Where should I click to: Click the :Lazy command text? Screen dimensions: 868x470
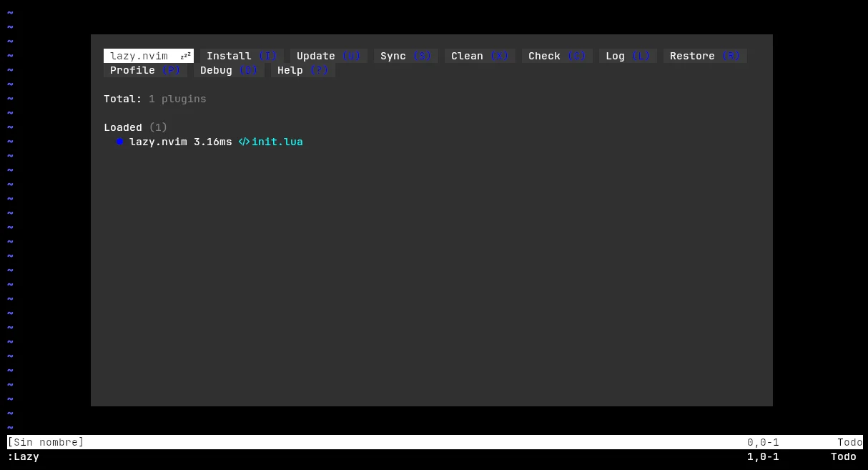[23, 456]
